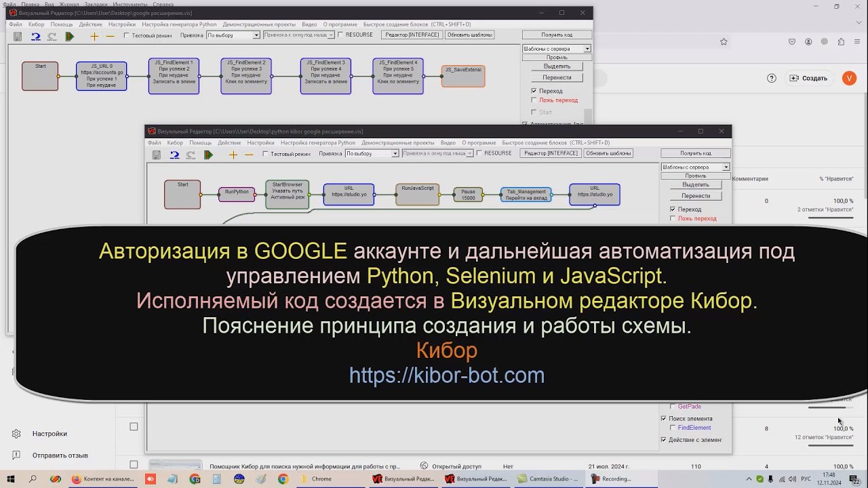Open Настройки in YouTube Studio sidebar

(49, 434)
